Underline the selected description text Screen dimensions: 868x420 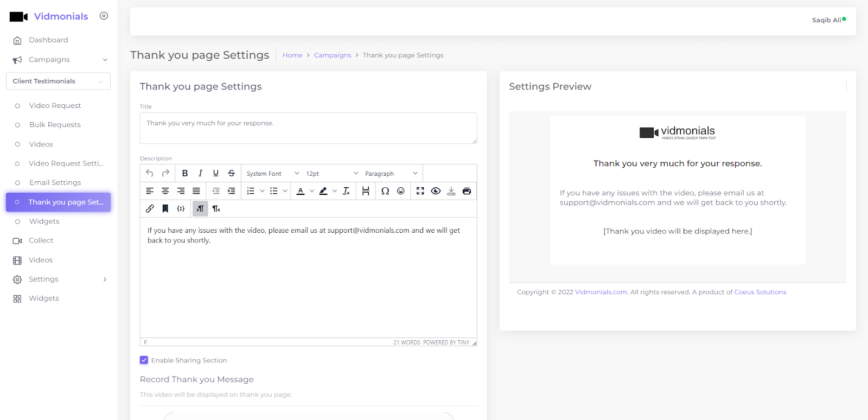216,173
